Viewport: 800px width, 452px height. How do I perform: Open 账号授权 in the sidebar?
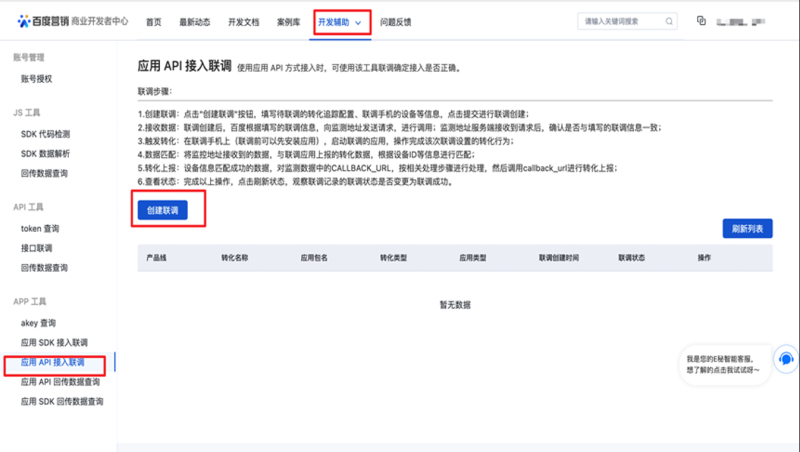tap(36, 79)
